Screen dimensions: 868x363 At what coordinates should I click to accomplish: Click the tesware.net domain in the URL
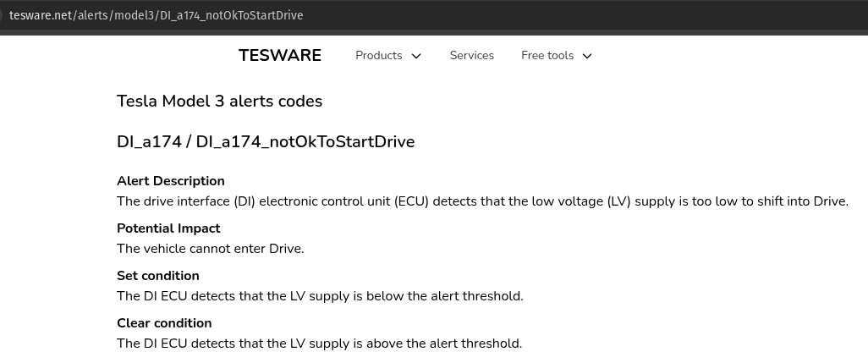41,15
